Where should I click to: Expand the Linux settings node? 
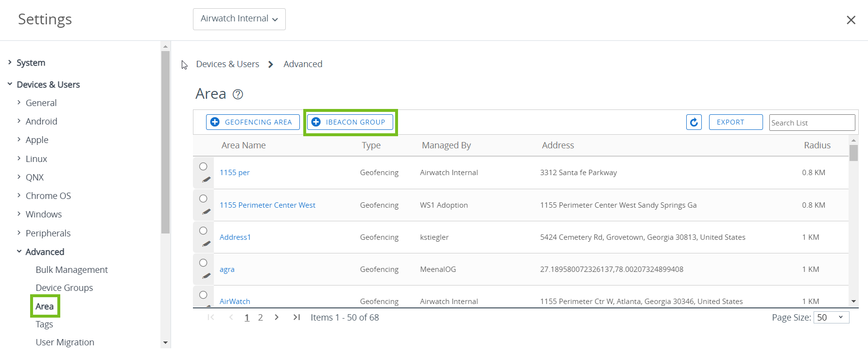(19, 159)
